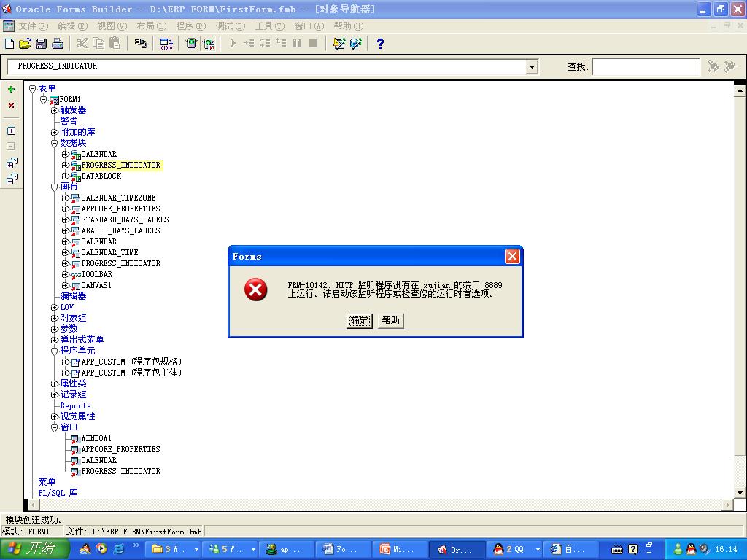This screenshot has width=747, height=560.
Task: Open the 视图(V) menu
Action: point(112,26)
